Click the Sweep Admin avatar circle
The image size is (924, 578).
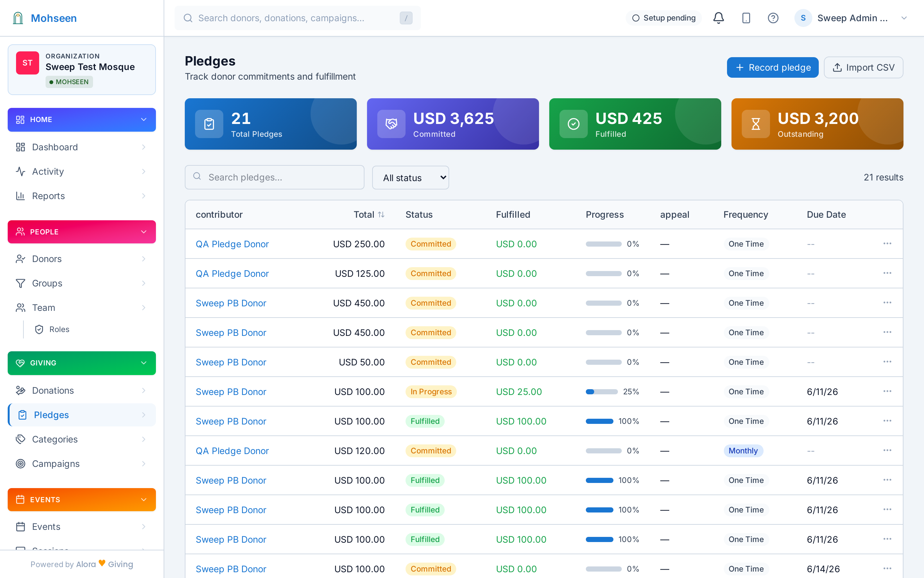(803, 18)
